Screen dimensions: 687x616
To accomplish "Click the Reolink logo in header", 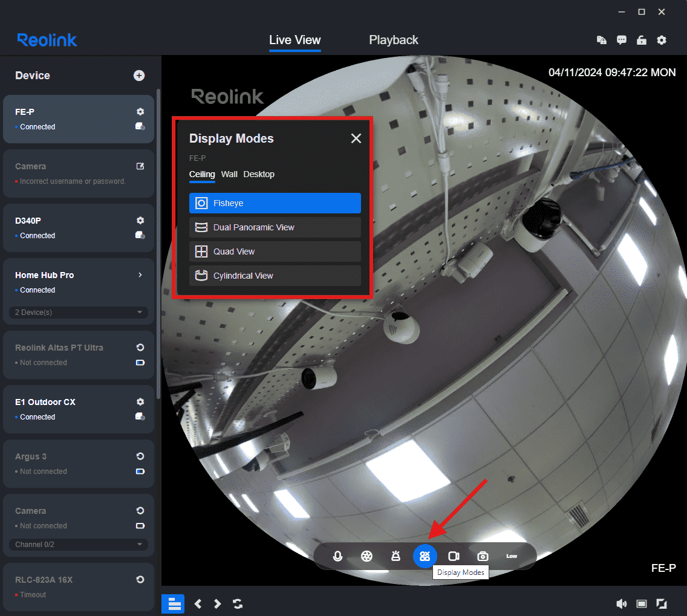I will click(47, 40).
